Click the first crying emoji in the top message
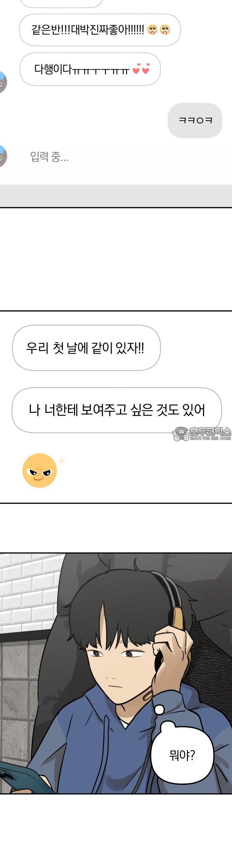The image size is (232, 868). pos(152,30)
